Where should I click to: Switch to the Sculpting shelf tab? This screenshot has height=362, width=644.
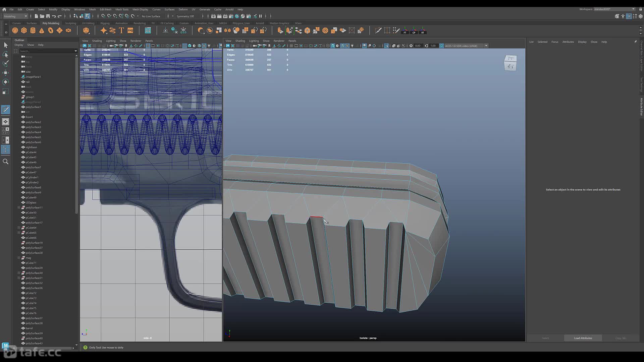coord(70,23)
